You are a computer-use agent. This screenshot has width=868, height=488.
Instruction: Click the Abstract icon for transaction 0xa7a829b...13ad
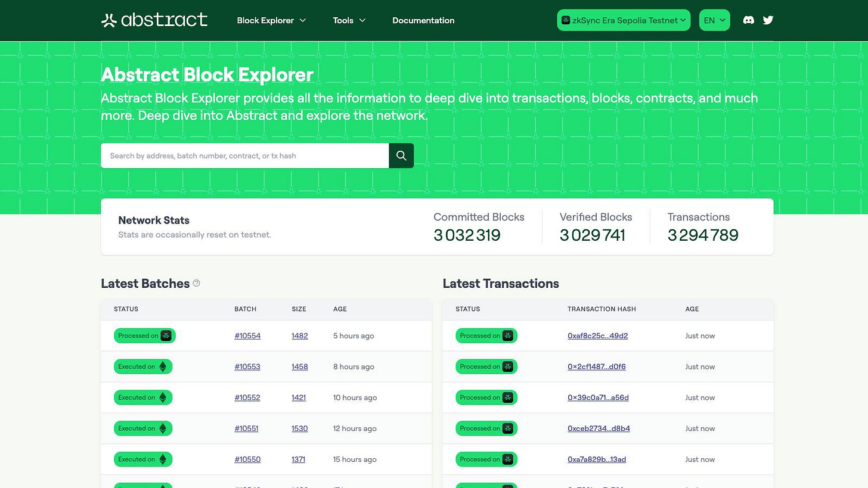coord(508,459)
